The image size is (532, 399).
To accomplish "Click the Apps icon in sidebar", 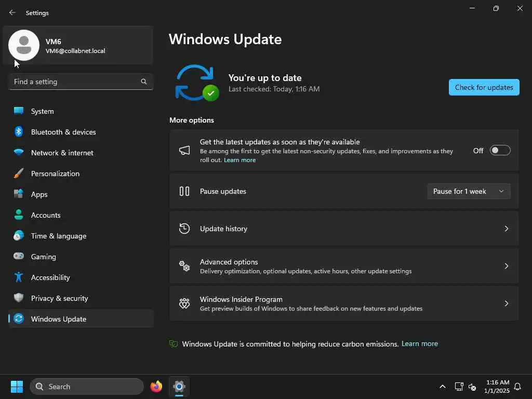I will click(x=19, y=194).
